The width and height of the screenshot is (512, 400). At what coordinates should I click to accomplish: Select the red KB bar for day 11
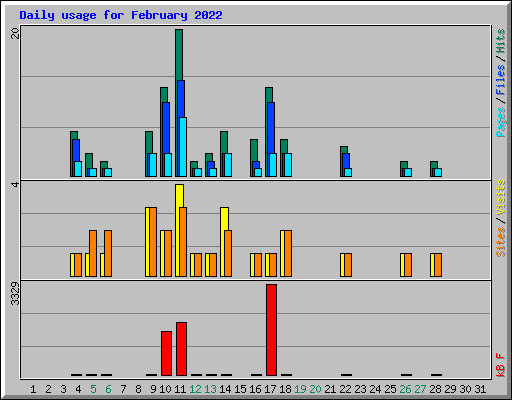[181, 349]
